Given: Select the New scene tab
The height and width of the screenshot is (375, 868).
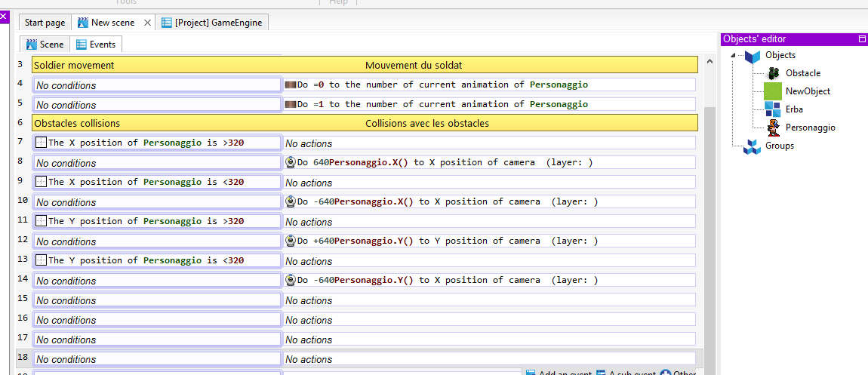Looking at the screenshot, I should [113, 23].
